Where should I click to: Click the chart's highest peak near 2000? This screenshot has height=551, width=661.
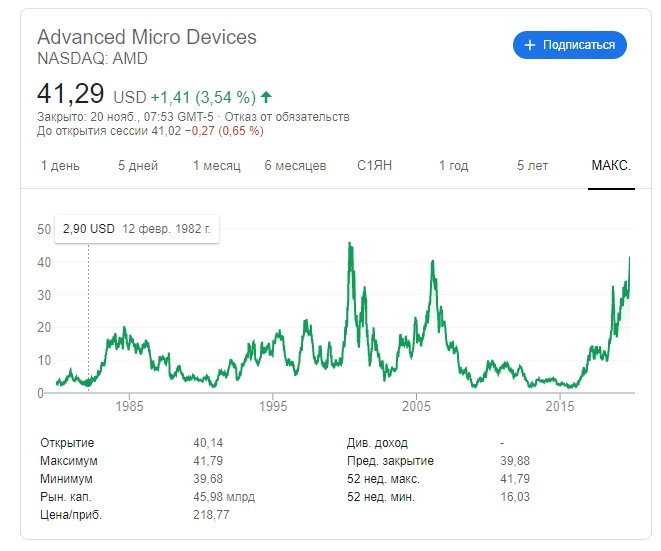[x=348, y=244]
